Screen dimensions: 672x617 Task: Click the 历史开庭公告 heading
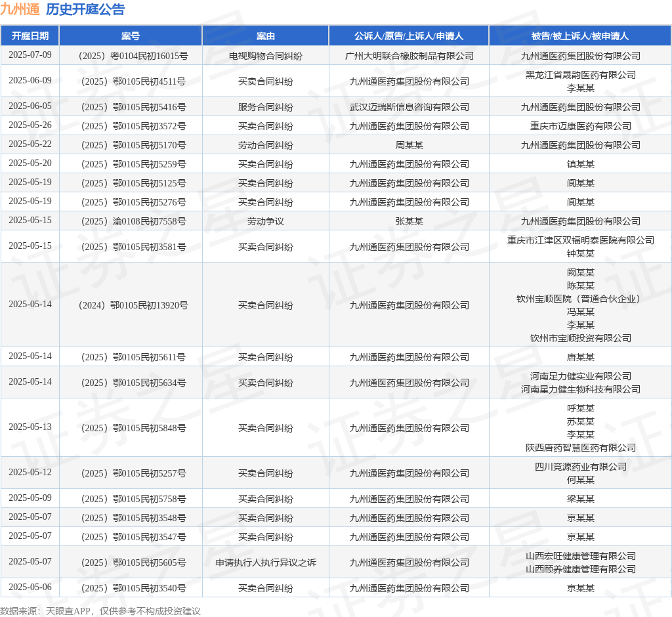[85, 9]
